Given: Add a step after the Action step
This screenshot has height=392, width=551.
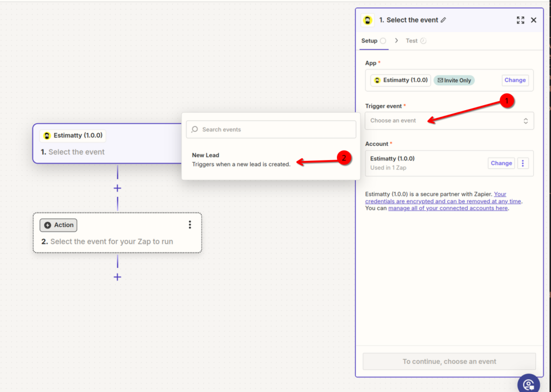Looking at the screenshot, I should coord(117,277).
